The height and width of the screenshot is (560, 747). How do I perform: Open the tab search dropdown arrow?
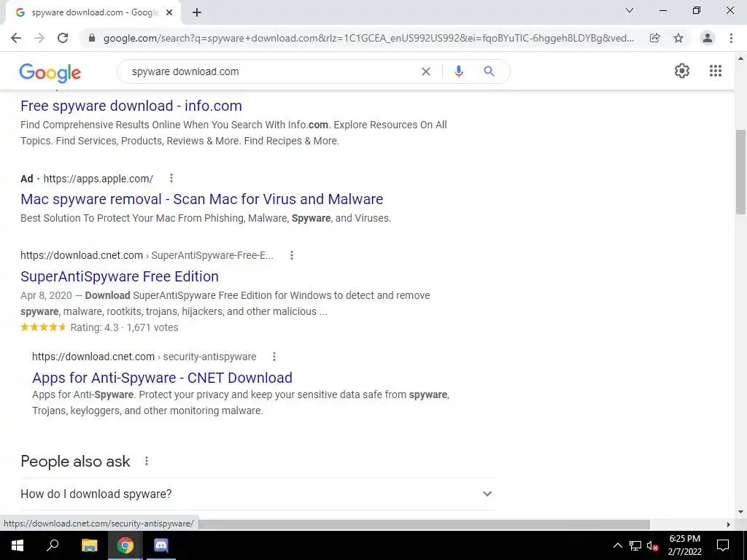pos(630,10)
